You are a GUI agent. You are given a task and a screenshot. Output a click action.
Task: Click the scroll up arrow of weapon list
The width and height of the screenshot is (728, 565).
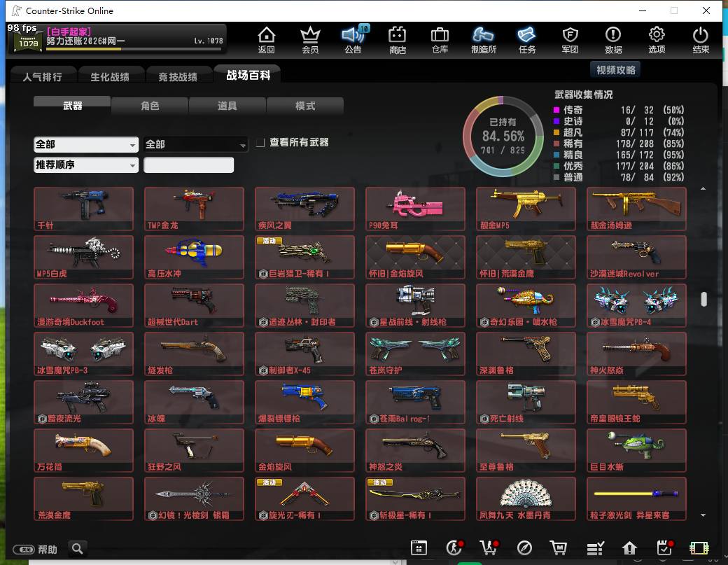coord(703,188)
